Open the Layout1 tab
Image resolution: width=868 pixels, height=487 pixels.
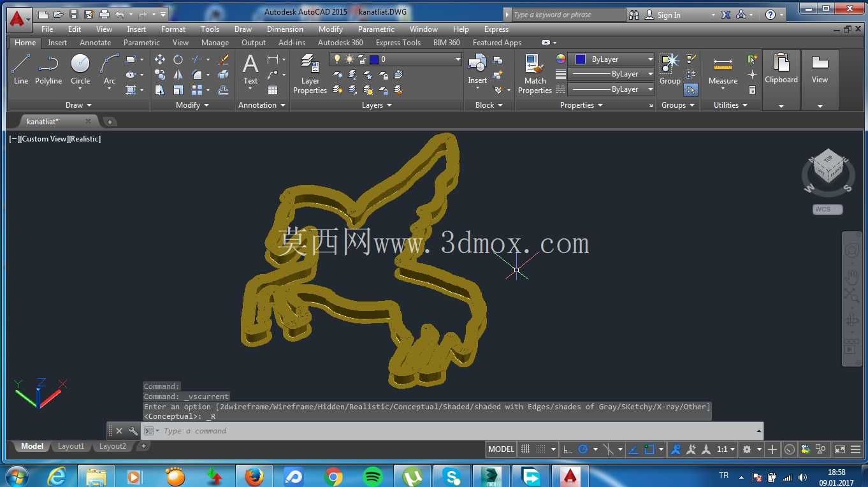[71, 446]
